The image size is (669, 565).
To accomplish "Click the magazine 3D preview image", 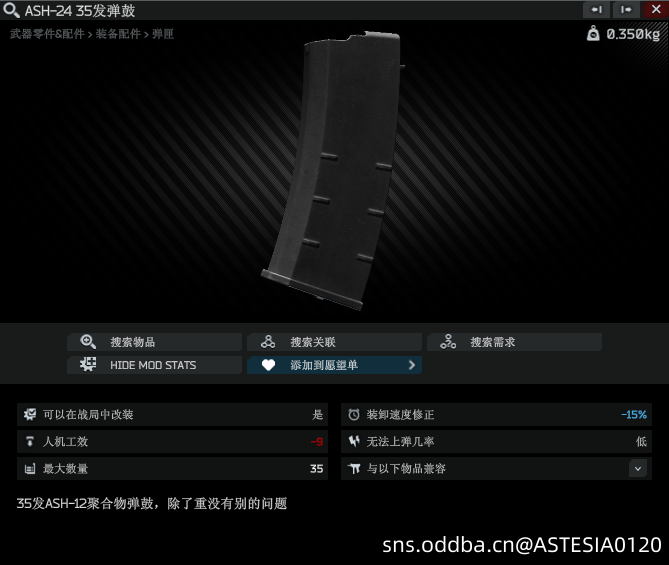I will 334,170.
